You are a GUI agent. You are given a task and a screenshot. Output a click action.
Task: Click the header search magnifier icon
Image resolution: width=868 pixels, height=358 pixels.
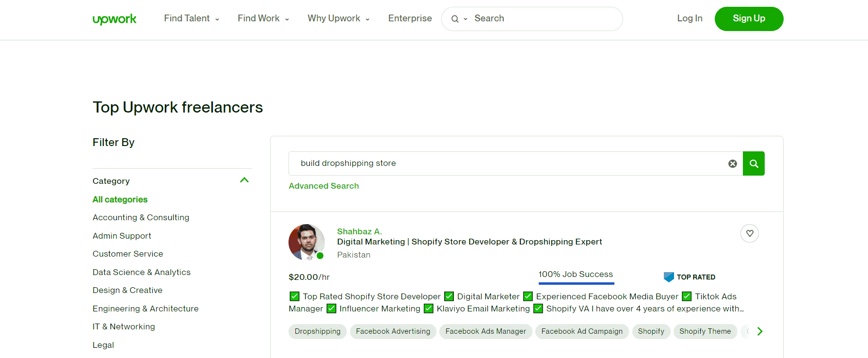click(455, 19)
